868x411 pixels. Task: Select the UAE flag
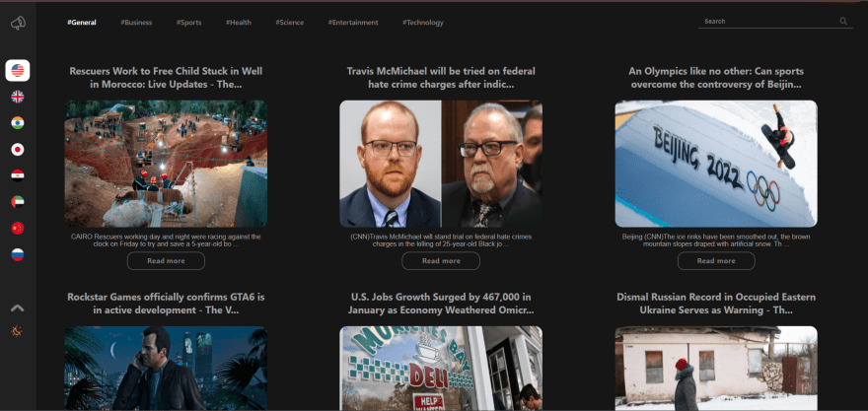coord(18,202)
